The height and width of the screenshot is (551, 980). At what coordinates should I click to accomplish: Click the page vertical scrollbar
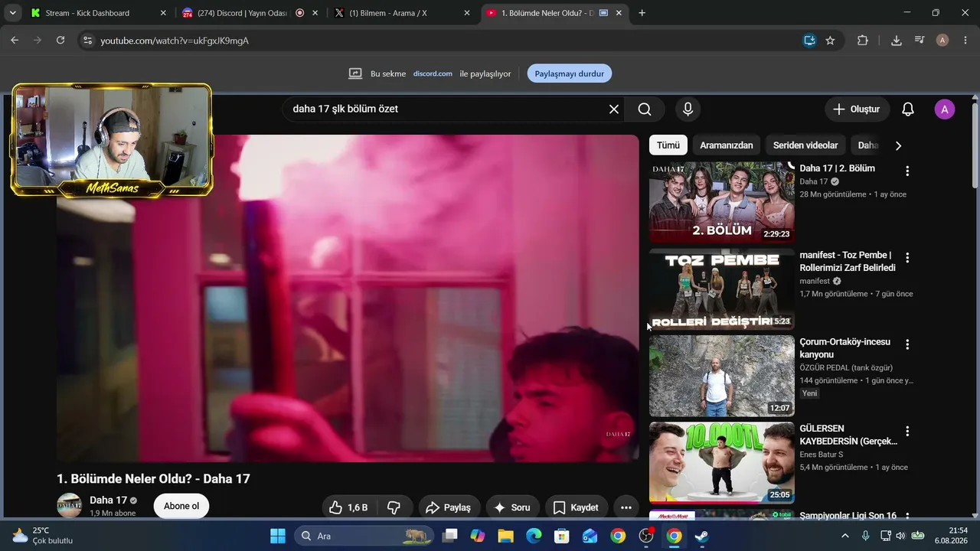[x=975, y=145]
